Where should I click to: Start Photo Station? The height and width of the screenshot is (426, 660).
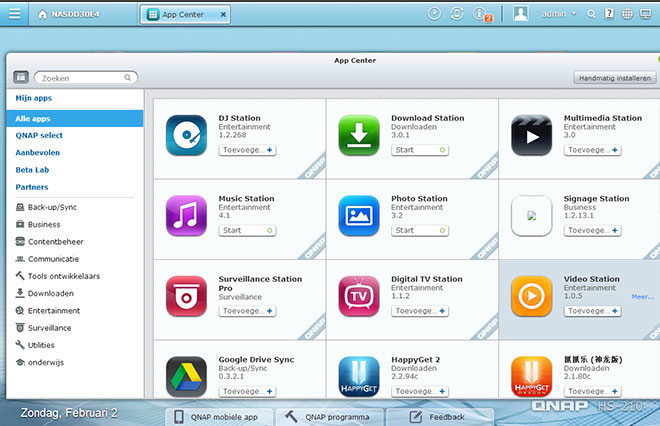coord(420,230)
